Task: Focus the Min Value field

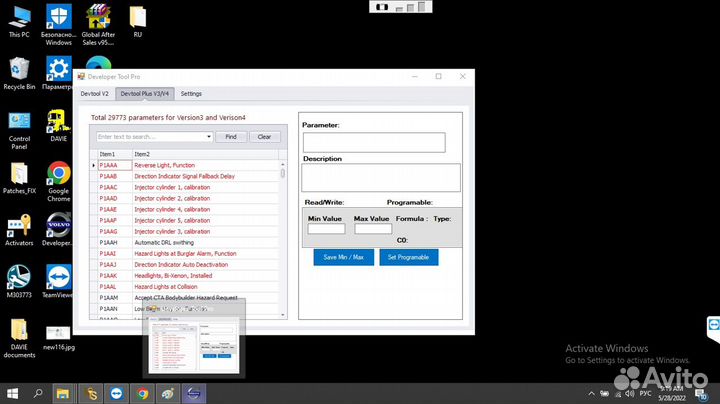Action: click(326, 229)
